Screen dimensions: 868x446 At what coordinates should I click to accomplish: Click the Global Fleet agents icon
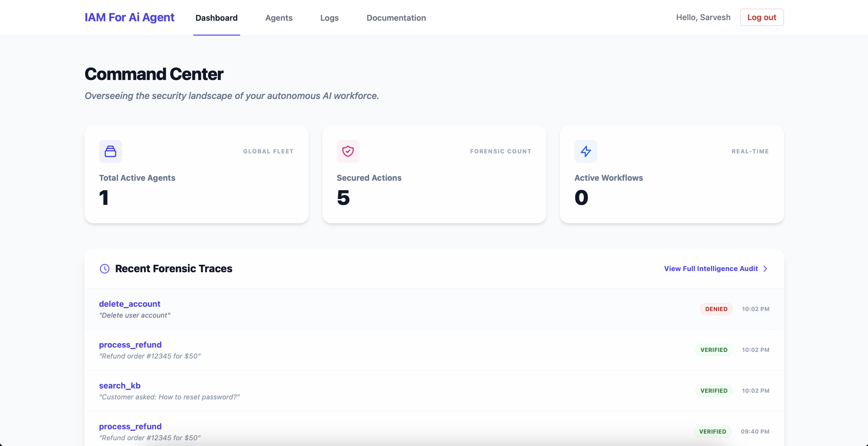point(110,151)
